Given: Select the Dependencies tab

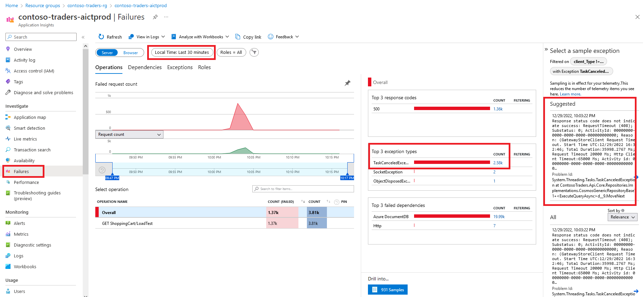Looking at the screenshot, I should pos(145,67).
